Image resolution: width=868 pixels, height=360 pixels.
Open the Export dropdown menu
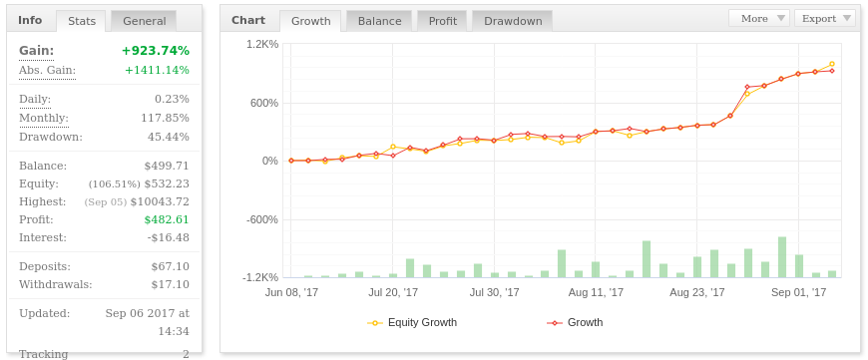(824, 18)
